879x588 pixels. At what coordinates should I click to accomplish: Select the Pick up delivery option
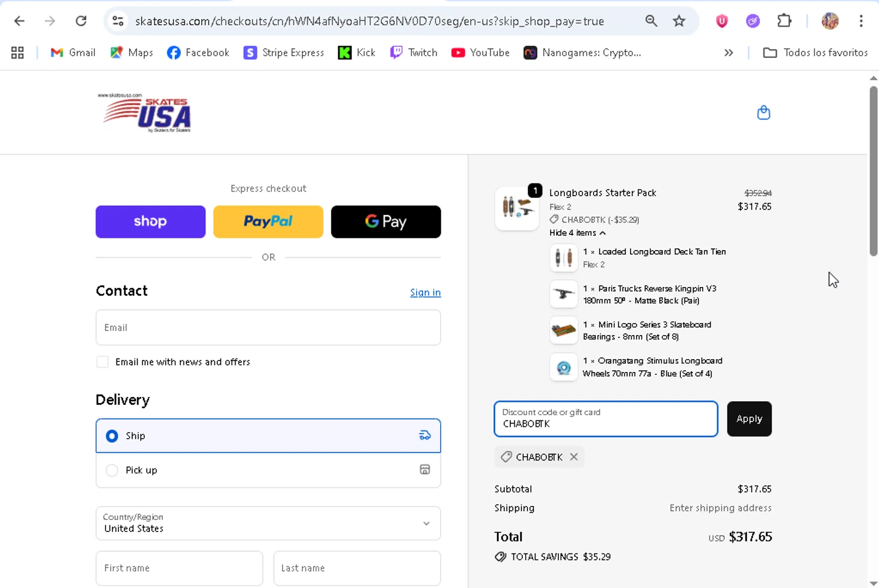pos(268,470)
